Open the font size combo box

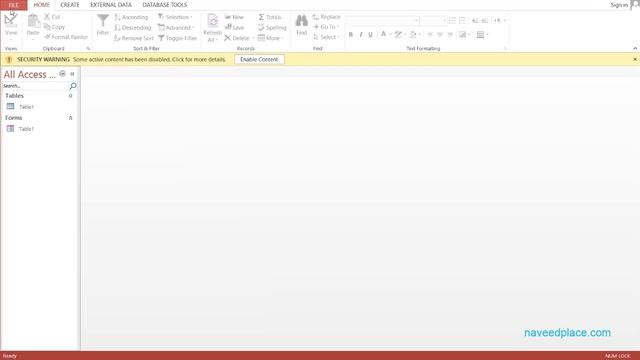[434, 20]
